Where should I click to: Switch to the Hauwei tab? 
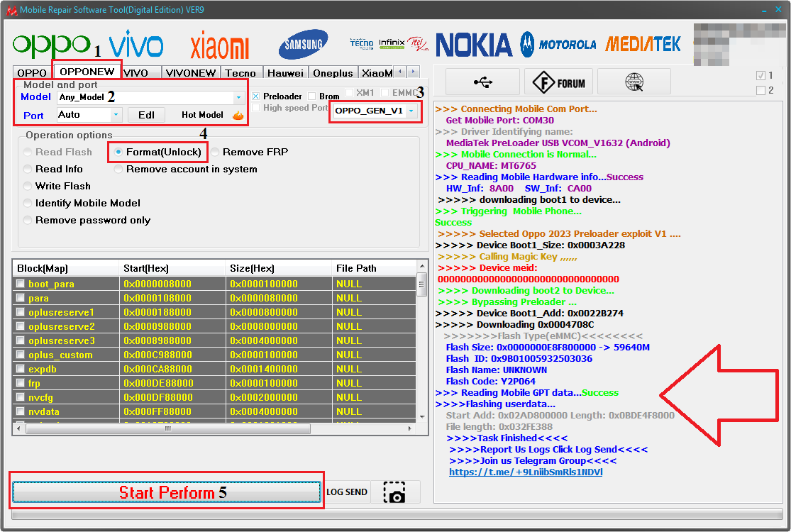(x=285, y=73)
